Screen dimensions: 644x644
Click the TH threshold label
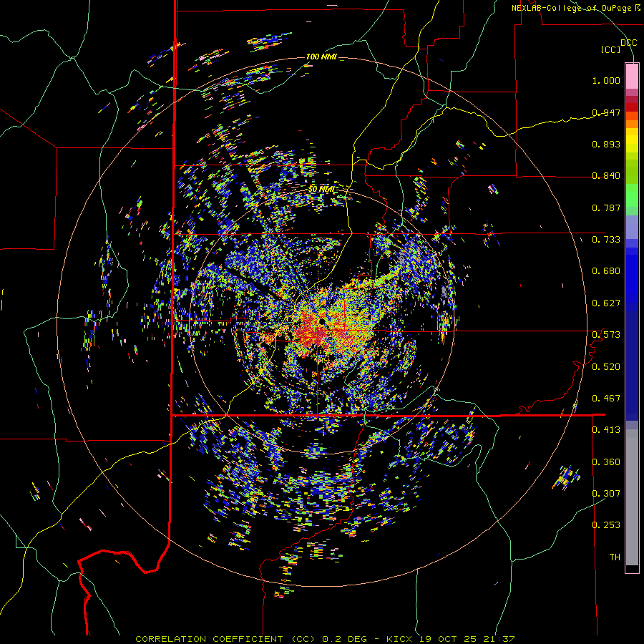[x=615, y=557]
